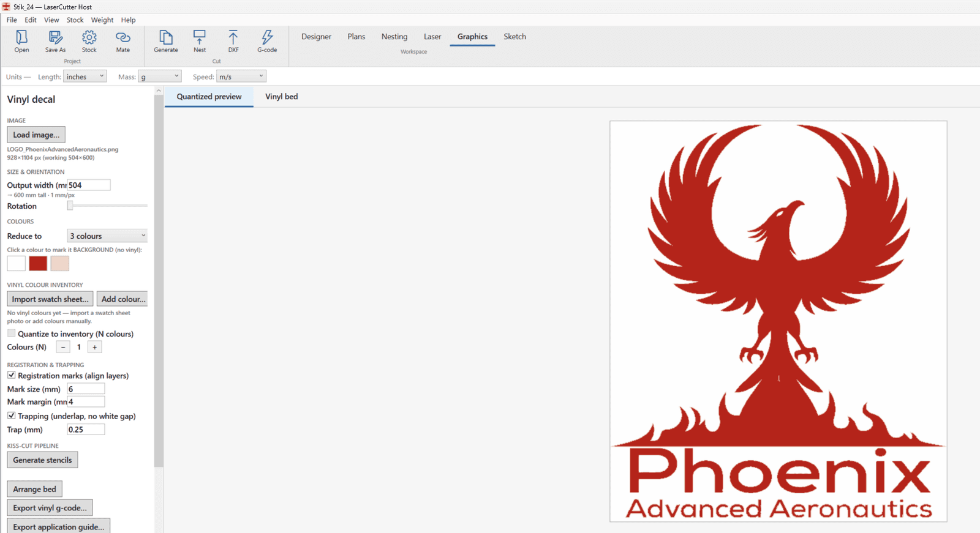Disable Trapping (underlap, no white gap)
This screenshot has height=533, width=980.
(x=12, y=416)
